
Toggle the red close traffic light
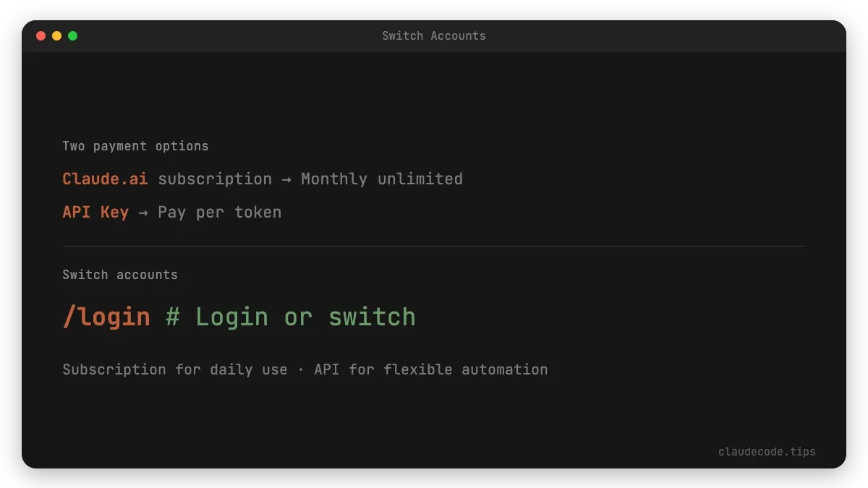41,35
